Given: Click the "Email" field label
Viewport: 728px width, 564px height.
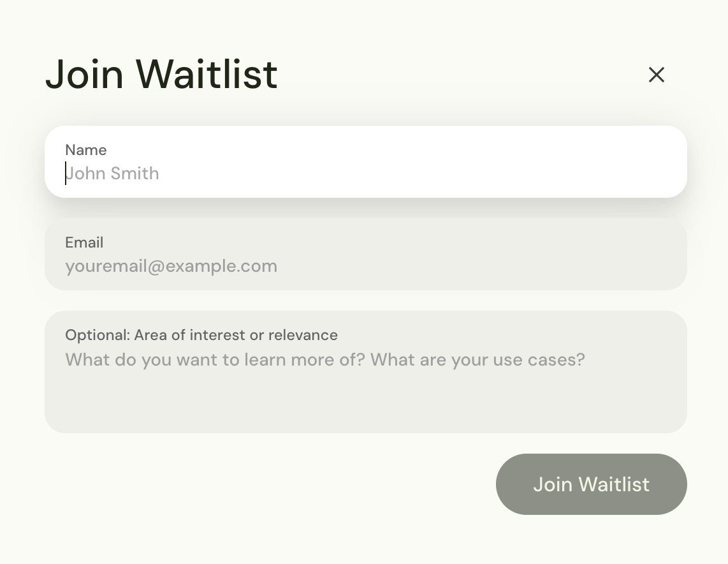Looking at the screenshot, I should coord(84,242).
